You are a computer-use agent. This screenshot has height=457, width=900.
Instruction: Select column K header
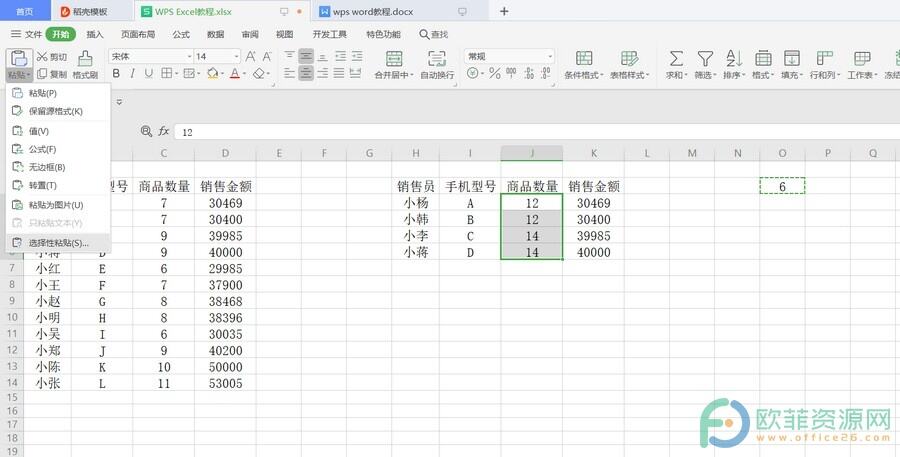tap(593, 153)
